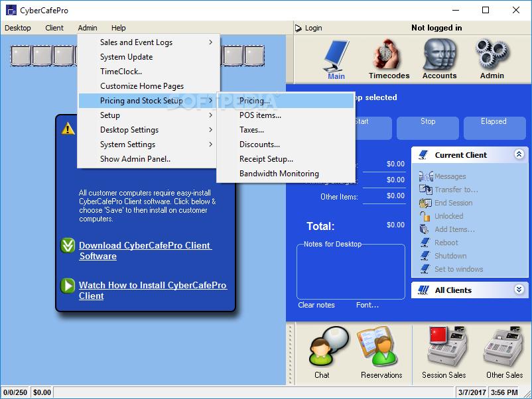Expand Sales and Event Logs submenu arrow
Image resolution: width=532 pixels, height=399 pixels.
(x=211, y=42)
